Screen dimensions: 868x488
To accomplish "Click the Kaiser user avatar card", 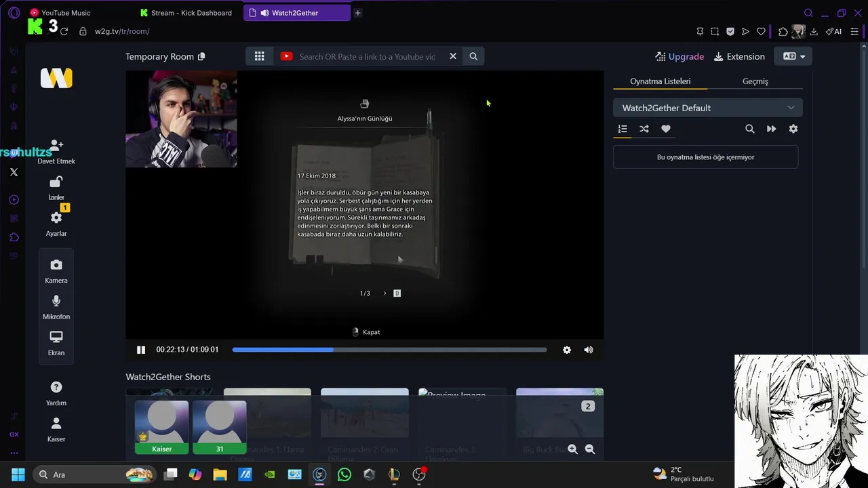I will (162, 427).
